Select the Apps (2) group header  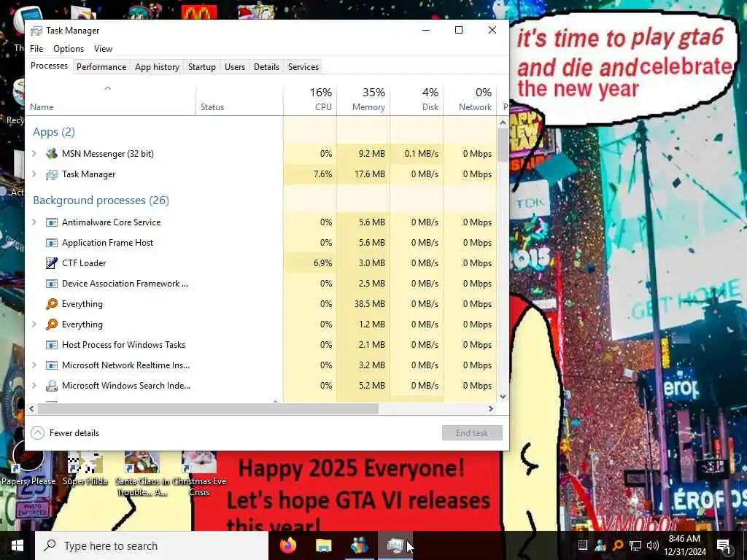pos(54,132)
